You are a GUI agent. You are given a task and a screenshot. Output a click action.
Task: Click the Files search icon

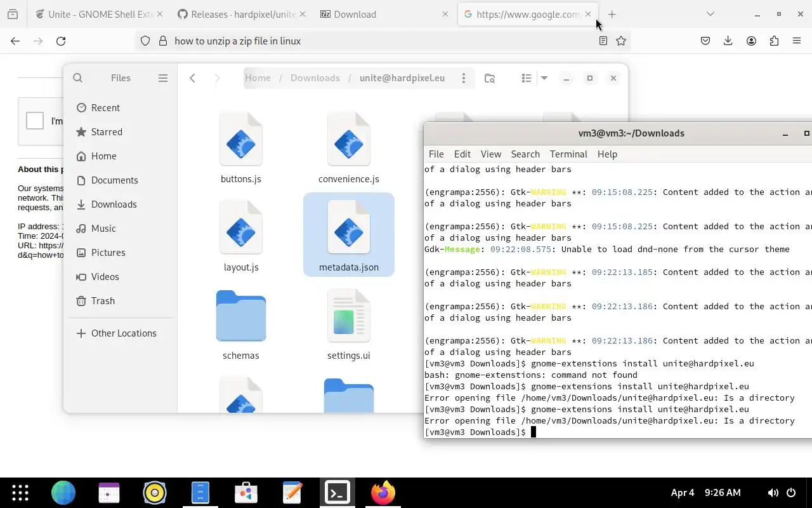(x=77, y=78)
